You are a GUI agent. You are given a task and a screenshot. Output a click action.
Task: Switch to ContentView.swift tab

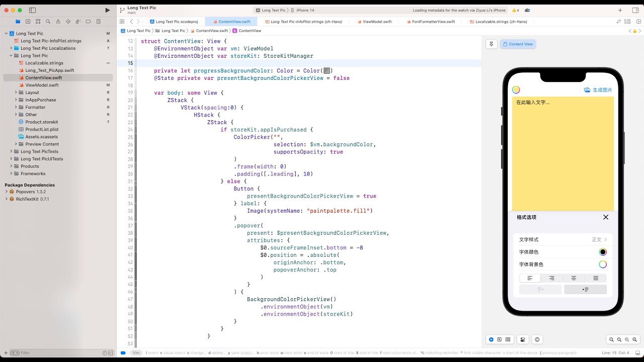[x=231, y=22]
